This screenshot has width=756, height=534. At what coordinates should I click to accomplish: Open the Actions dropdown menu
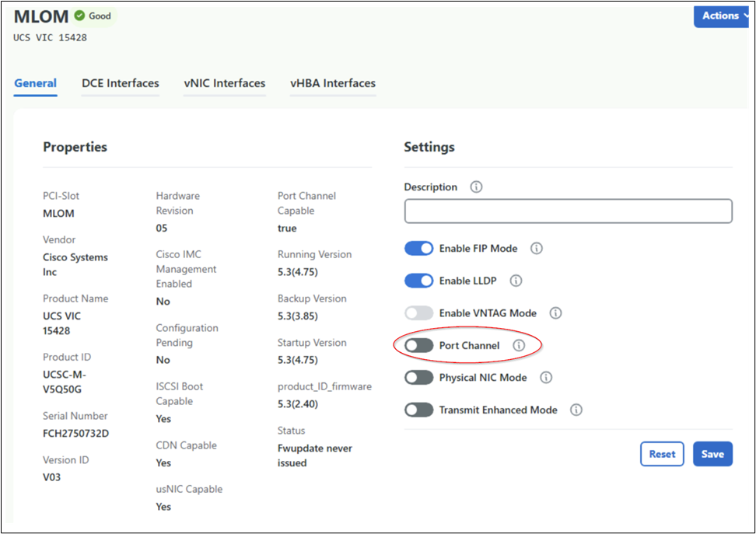[723, 16]
